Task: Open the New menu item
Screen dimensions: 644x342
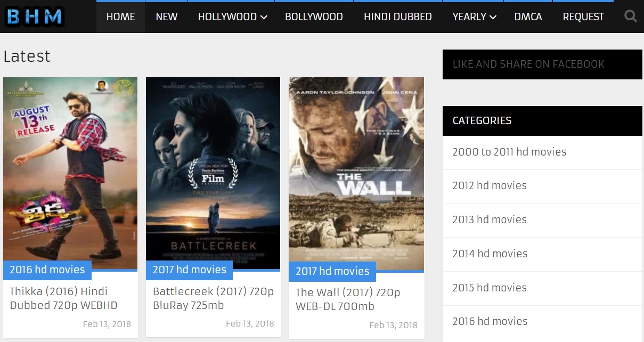Action: coord(167,17)
